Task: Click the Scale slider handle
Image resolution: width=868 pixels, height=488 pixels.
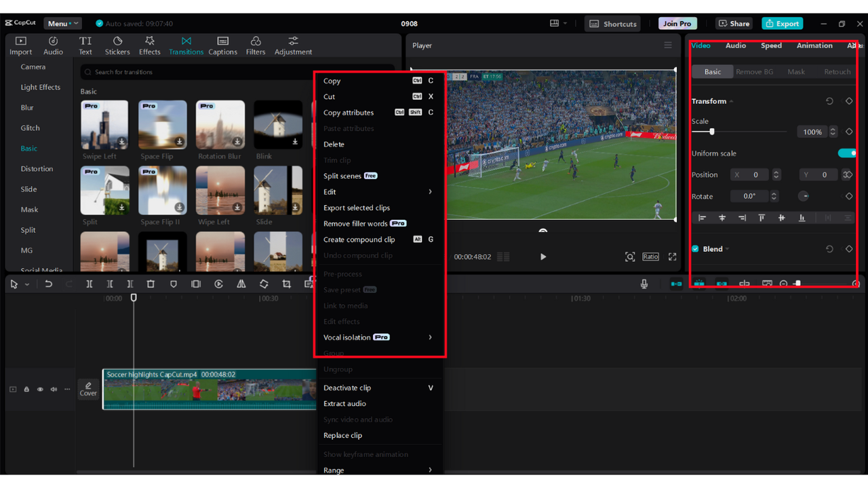Action: click(x=711, y=132)
